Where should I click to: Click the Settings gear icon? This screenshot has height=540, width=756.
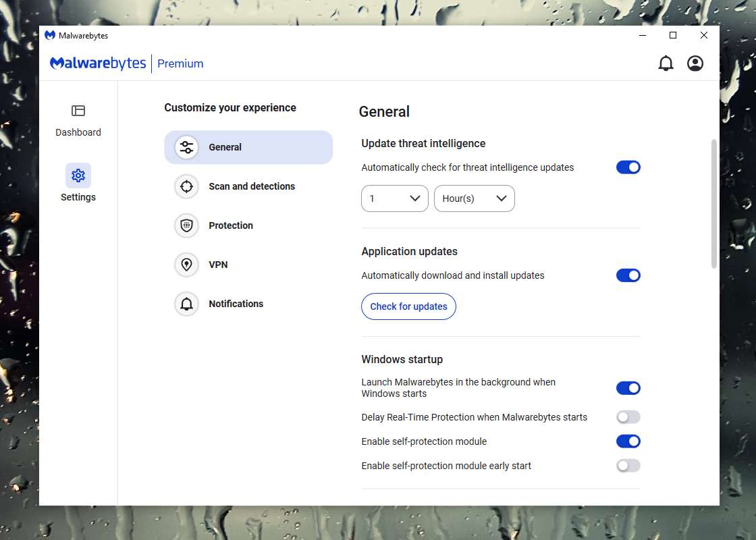coord(78,175)
